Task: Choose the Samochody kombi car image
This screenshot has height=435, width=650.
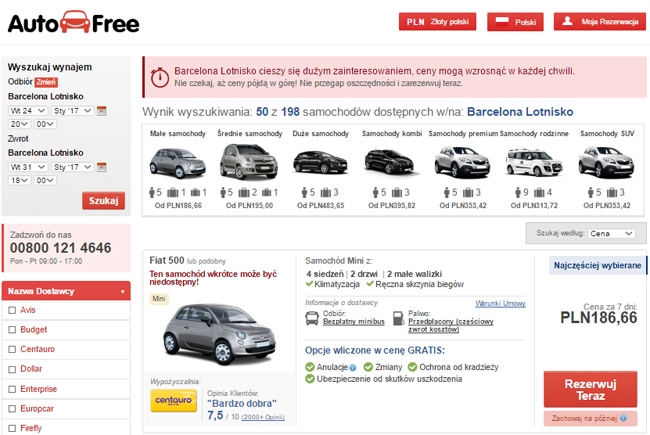Action: tap(389, 162)
